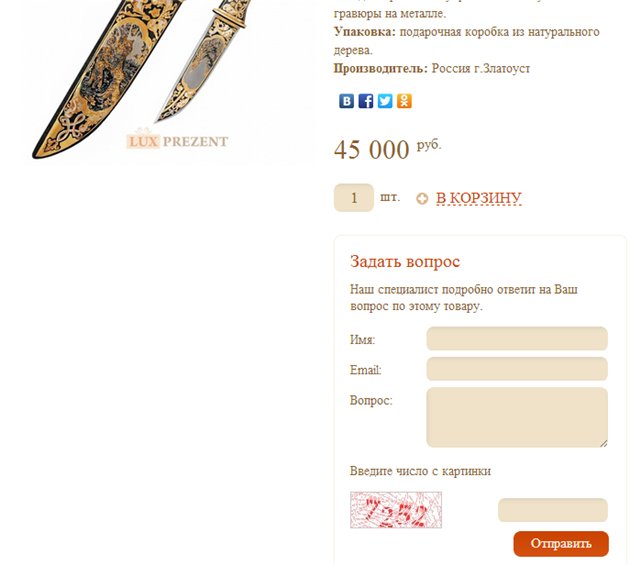Focus the quantity field showing 1
Image resolution: width=640 pixels, height=565 pixels.
coord(354,198)
